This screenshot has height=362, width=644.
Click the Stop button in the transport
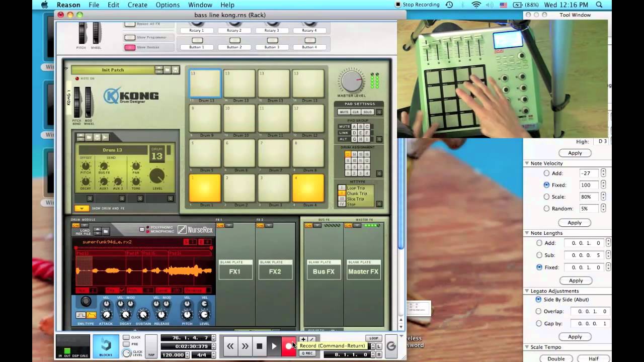pyautogui.click(x=260, y=346)
